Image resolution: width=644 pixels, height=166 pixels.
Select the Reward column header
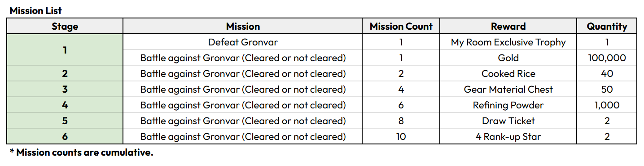click(x=508, y=27)
